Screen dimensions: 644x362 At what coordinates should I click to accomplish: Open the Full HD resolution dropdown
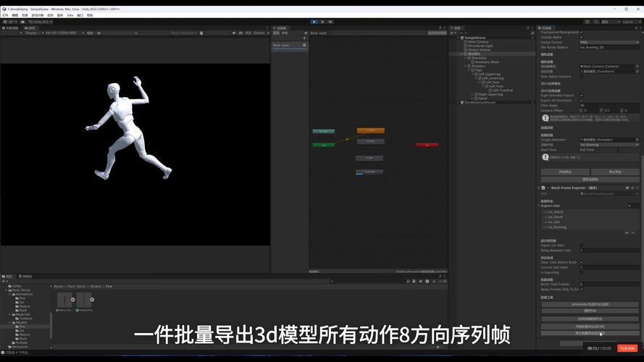click(x=65, y=33)
